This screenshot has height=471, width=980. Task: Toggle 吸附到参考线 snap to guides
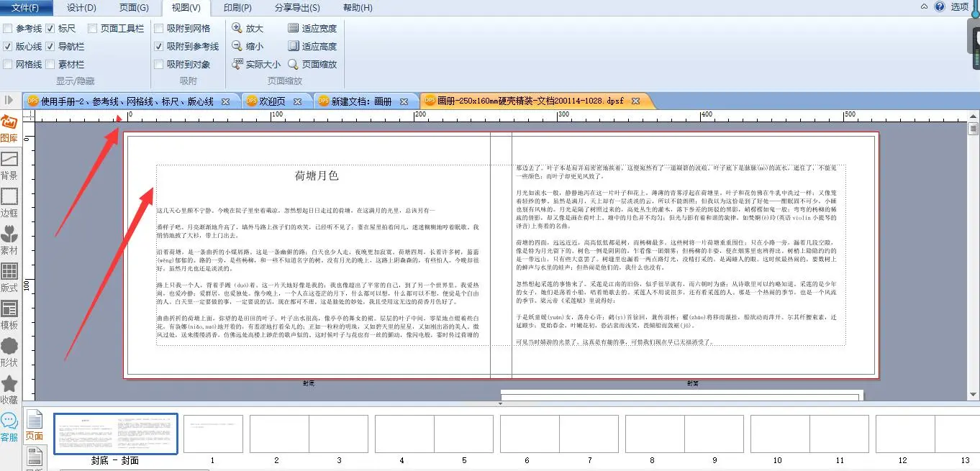coord(159,47)
